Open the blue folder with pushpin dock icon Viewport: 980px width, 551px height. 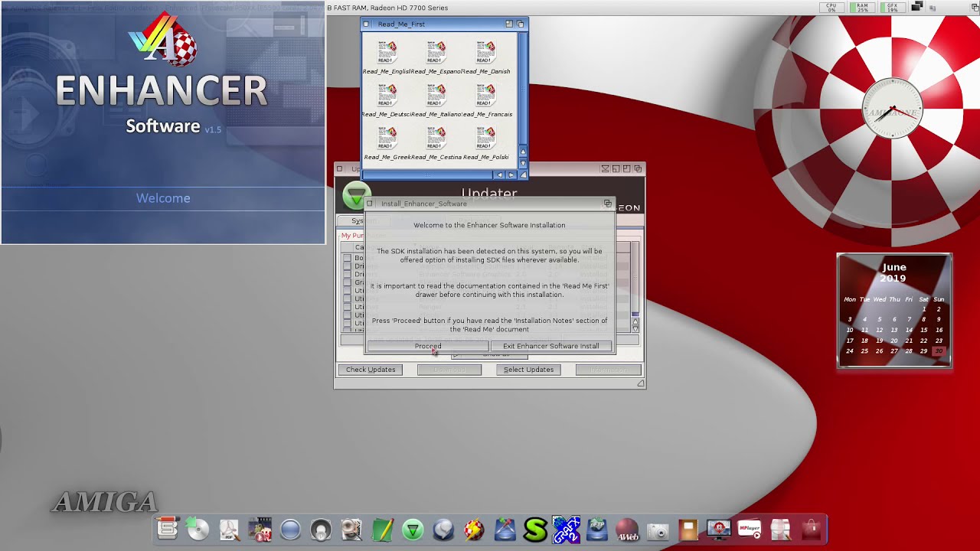coord(505,529)
